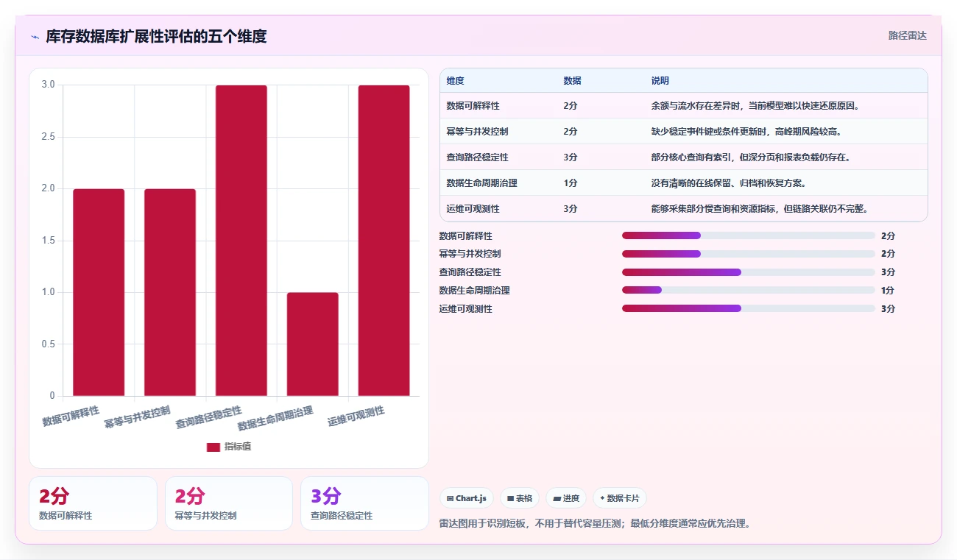957x560 pixels.
Task: Click the red legend swatch for 指标值
Action: click(213, 447)
